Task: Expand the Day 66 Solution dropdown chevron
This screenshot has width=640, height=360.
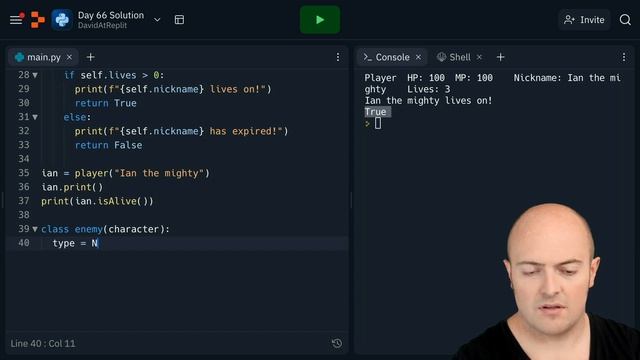Action: (x=157, y=20)
